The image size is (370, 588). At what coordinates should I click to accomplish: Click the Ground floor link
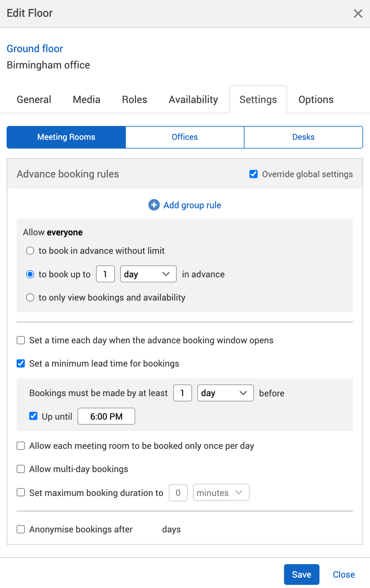pos(35,49)
